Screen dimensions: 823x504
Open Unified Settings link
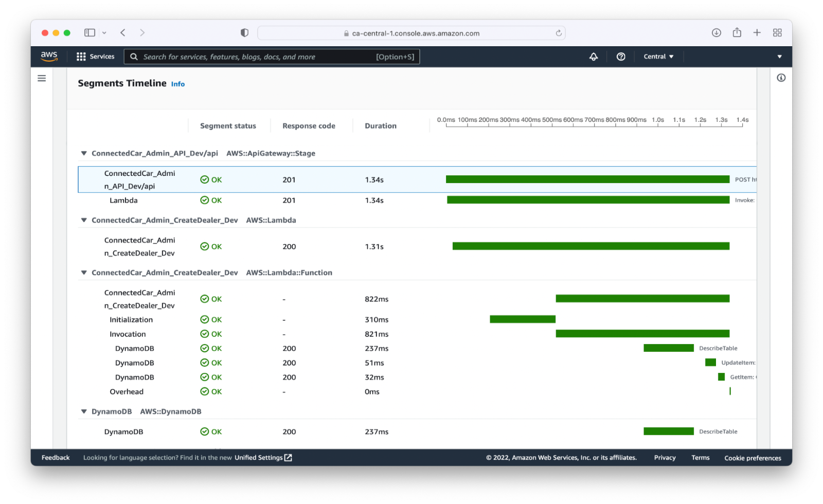[263, 458]
